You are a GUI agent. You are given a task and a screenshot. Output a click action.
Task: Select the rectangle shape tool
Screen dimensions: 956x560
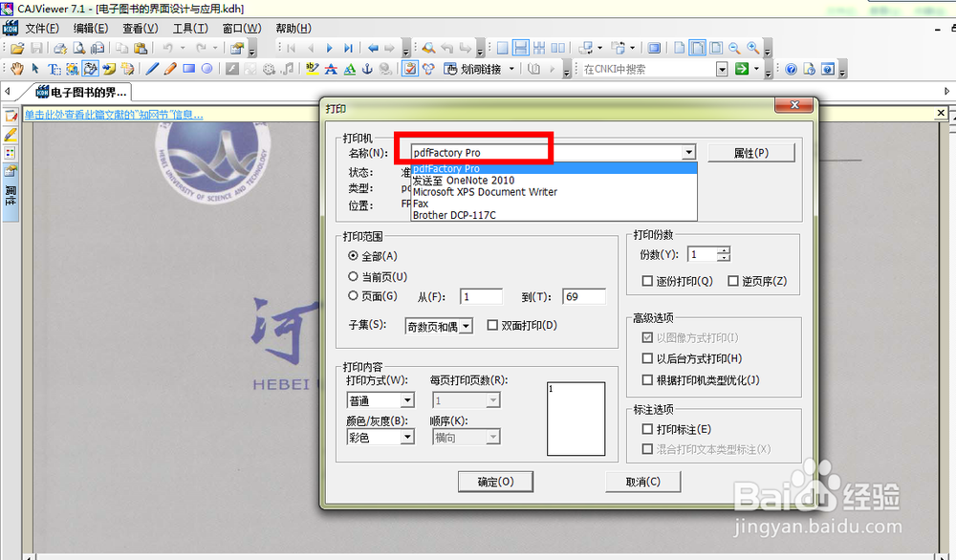(x=188, y=69)
